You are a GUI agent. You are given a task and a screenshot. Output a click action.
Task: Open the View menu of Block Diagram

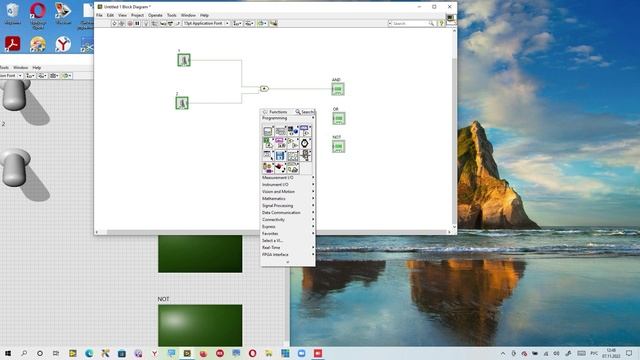[x=122, y=15]
